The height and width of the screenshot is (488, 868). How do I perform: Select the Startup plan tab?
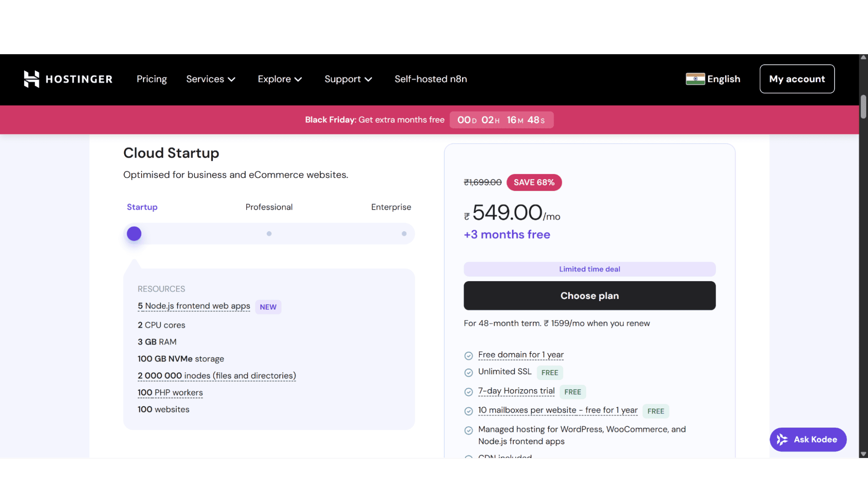[142, 207]
